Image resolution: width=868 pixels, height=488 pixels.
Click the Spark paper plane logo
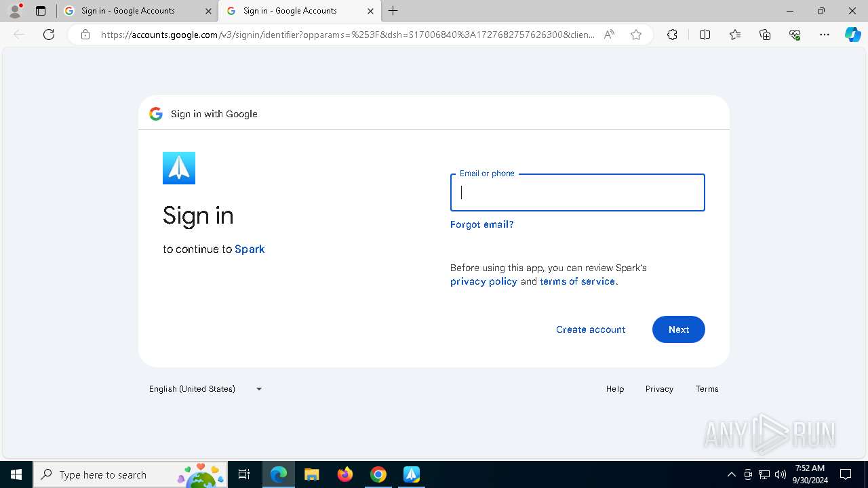179,168
